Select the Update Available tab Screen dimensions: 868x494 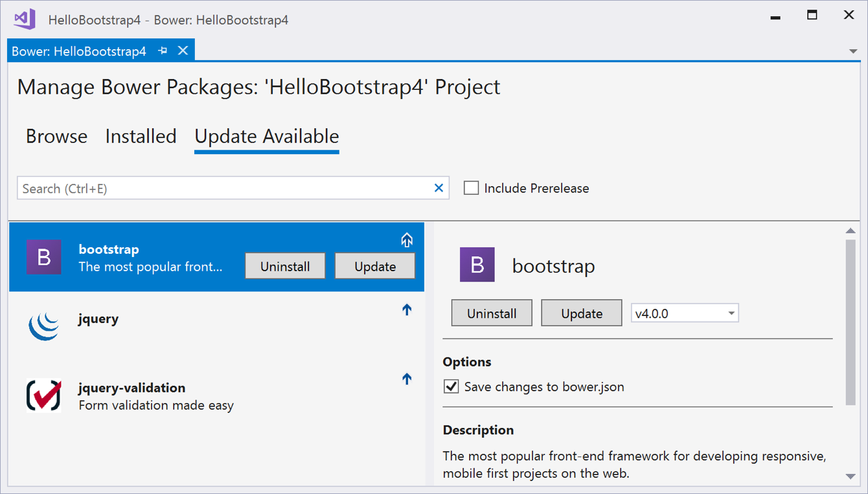(x=267, y=137)
